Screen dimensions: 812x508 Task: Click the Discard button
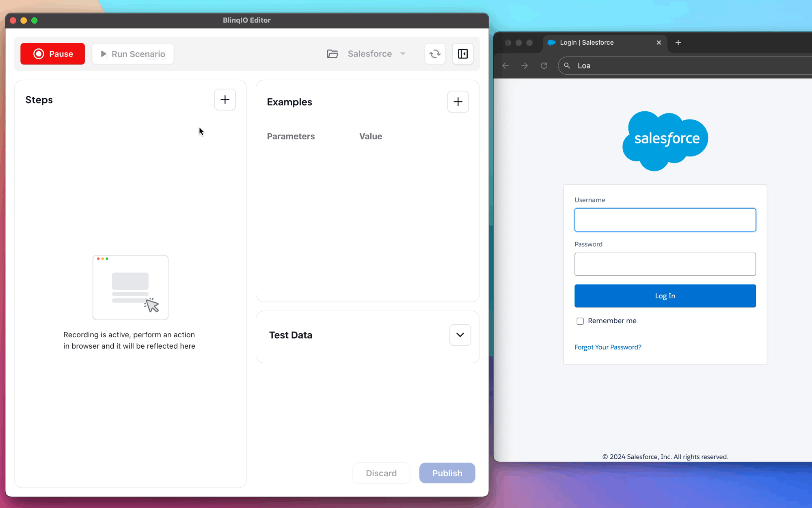[381, 473]
